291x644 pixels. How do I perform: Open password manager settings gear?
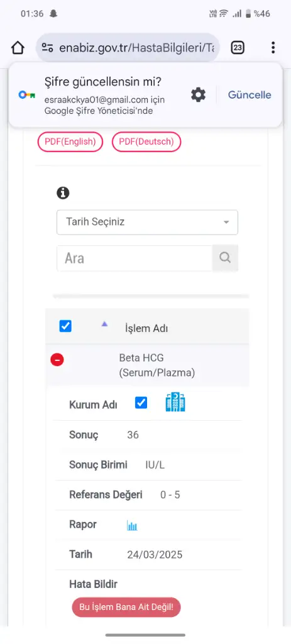[198, 95]
